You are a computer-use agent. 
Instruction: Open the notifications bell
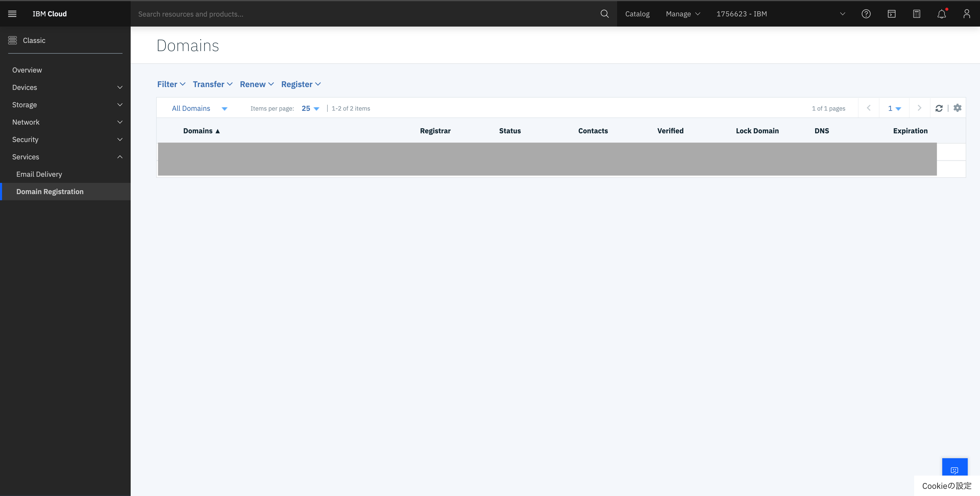(941, 14)
